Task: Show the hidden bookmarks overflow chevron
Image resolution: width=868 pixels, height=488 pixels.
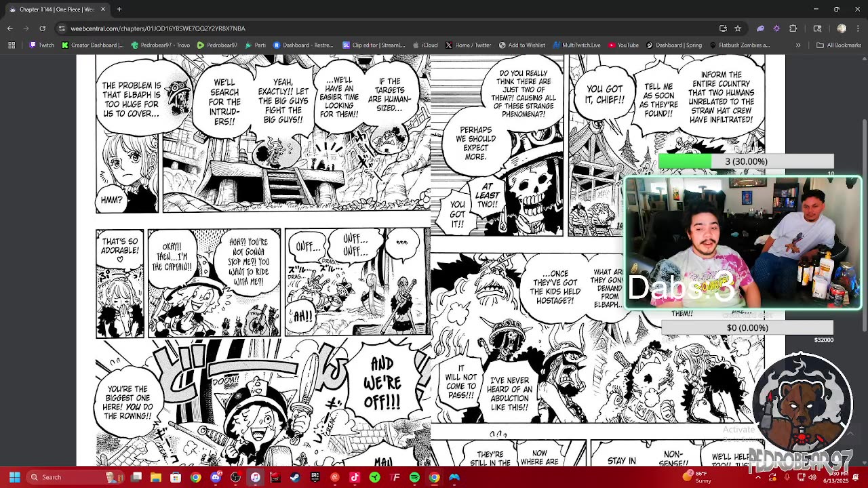Action: click(798, 45)
